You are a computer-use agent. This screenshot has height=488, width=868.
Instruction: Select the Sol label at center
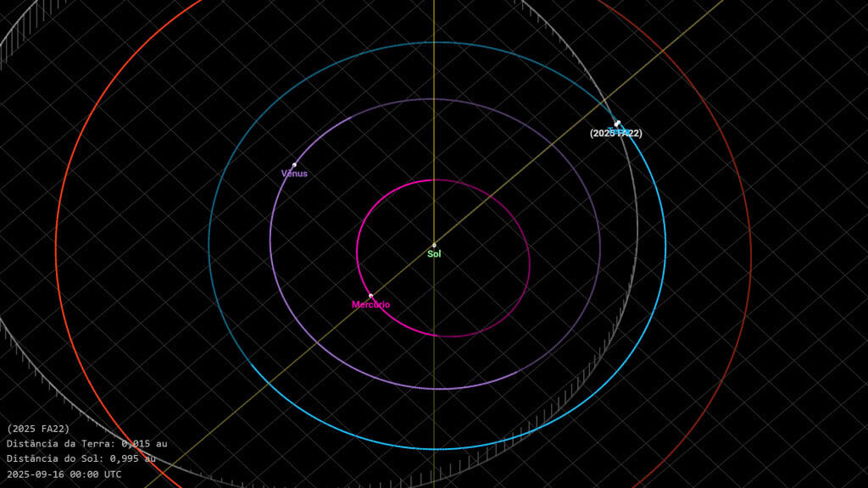click(434, 254)
